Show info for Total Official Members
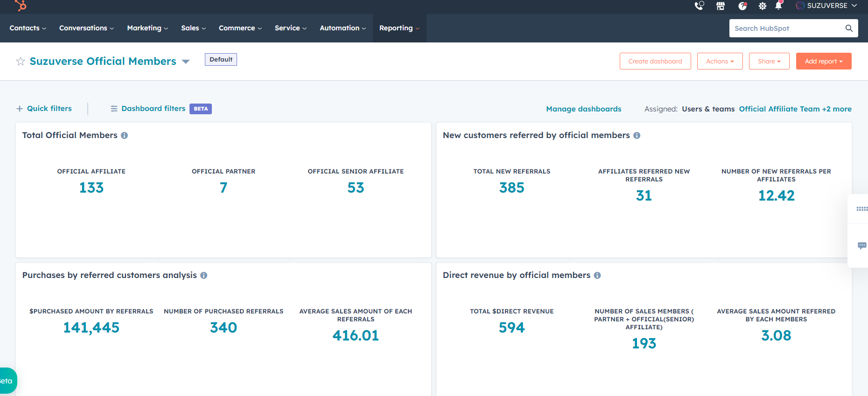Viewport: 868px width, 396px height. point(125,135)
